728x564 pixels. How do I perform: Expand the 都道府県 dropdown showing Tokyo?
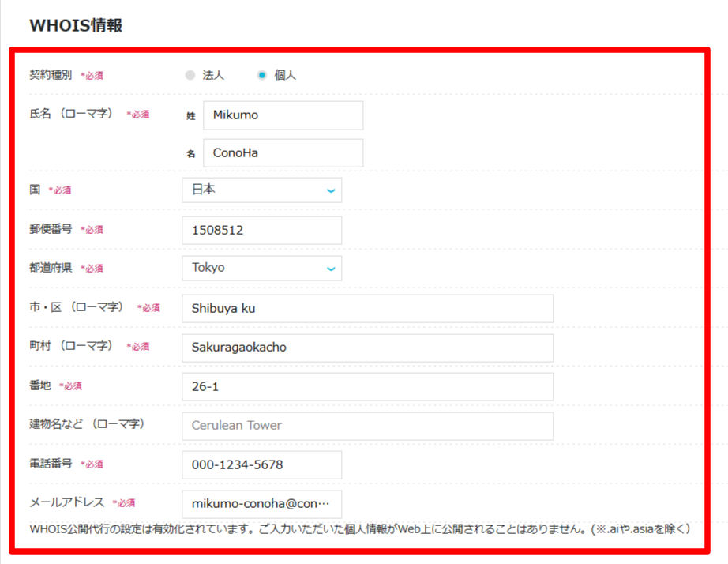point(261,268)
